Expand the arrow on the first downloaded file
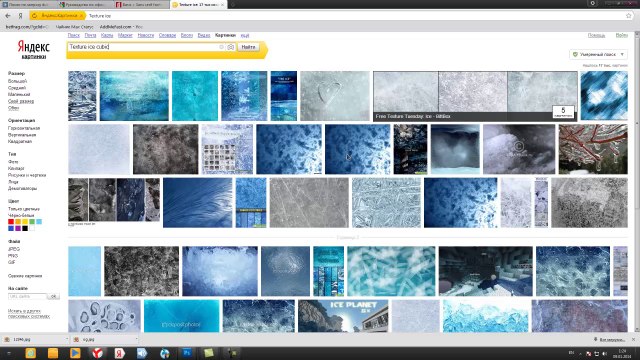The image size is (640, 360). point(67,339)
